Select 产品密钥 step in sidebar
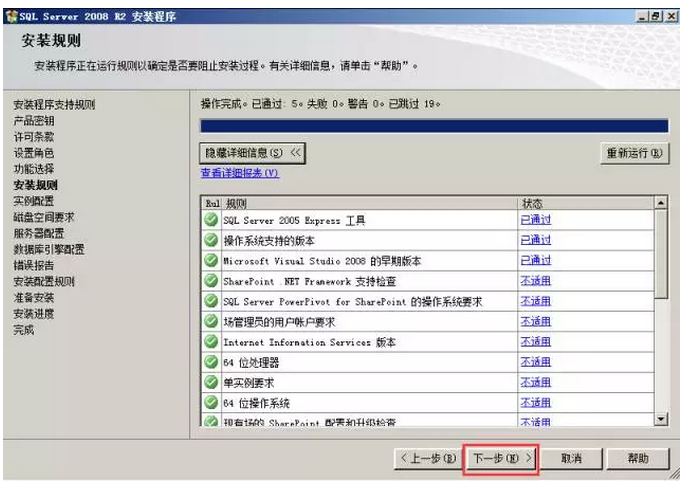This screenshot has height=484, width=689. 34,121
